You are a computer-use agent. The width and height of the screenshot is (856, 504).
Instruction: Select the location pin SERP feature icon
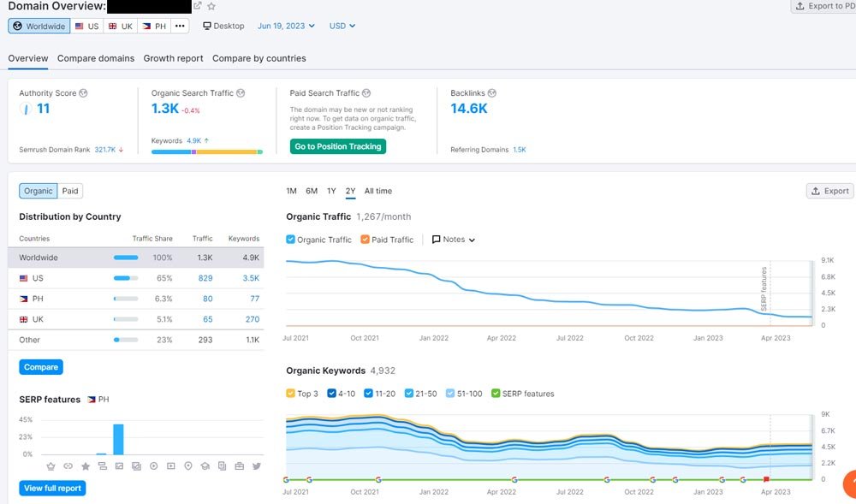pyautogui.click(x=188, y=466)
